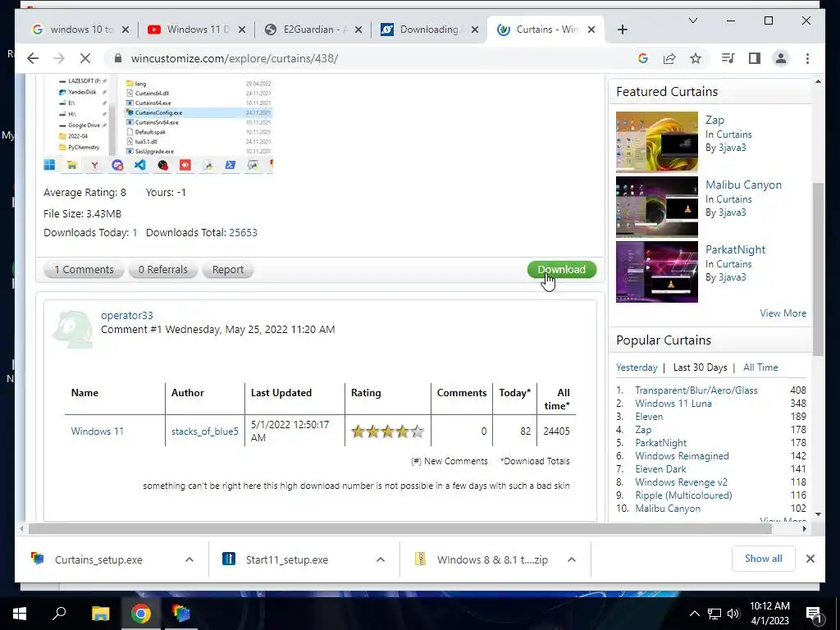Close the downloads bar
840x630 pixels.
pos(810,559)
